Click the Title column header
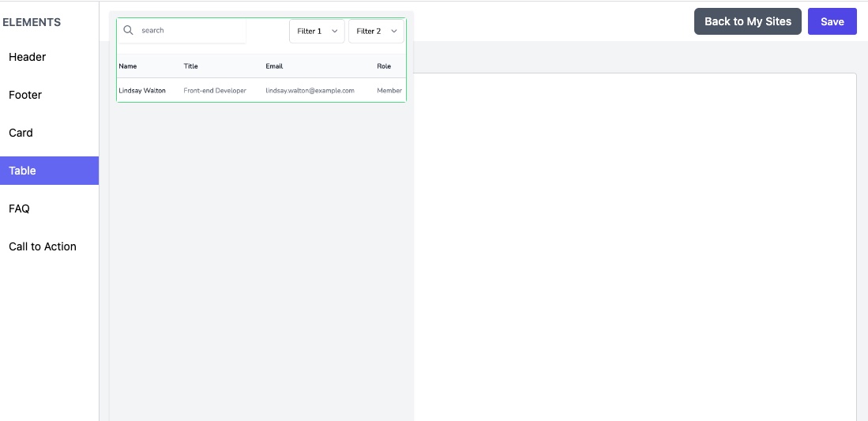The width and height of the screenshot is (868, 421). pos(190,66)
